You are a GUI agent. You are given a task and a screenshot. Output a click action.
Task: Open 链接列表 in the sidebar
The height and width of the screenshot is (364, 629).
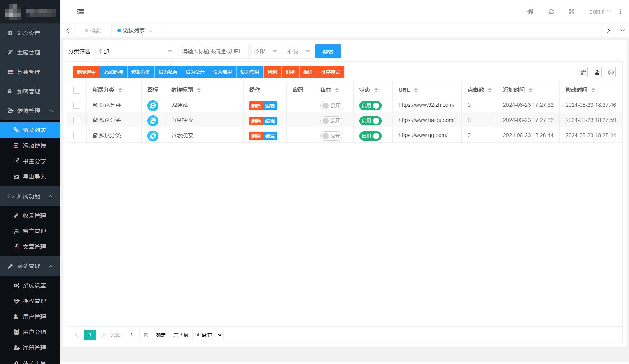pyautogui.click(x=30, y=130)
